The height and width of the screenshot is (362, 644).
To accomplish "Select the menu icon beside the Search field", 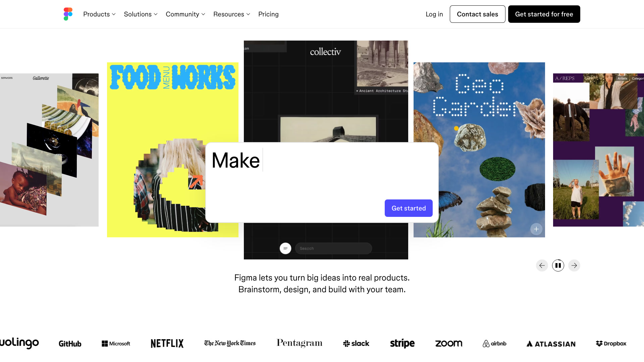I will (x=285, y=248).
